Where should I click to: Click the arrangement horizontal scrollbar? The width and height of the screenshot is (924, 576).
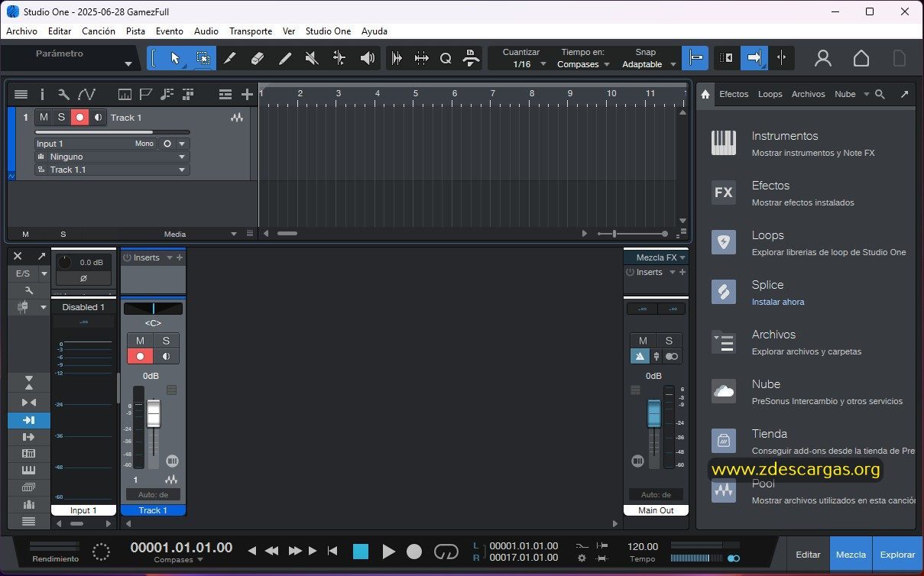[x=287, y=233]
